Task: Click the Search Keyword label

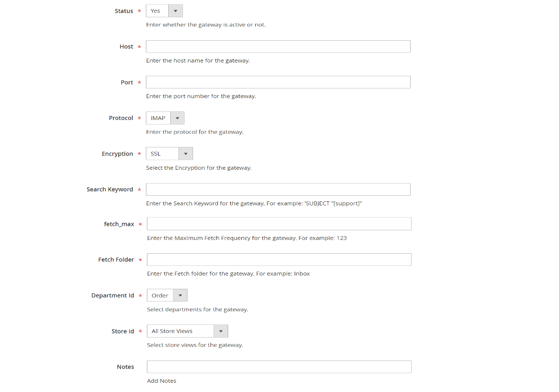Action: (110, 190)
